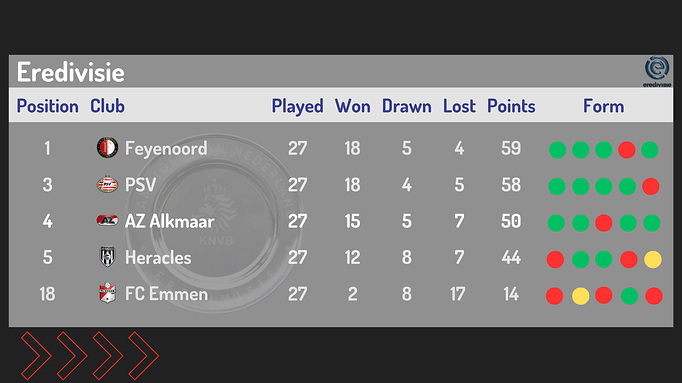Click the Heracles club crest
This screenshot has width=682, height=383.
[107, 256]
